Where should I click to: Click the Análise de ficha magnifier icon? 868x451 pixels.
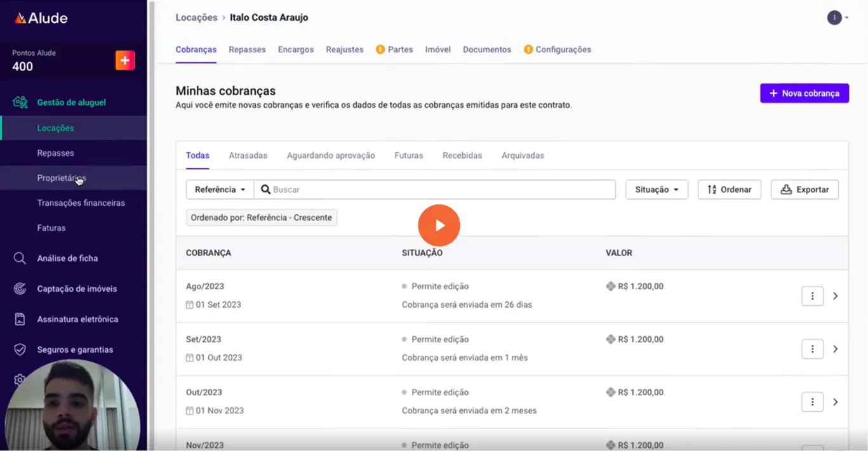(x=20, y=258)
